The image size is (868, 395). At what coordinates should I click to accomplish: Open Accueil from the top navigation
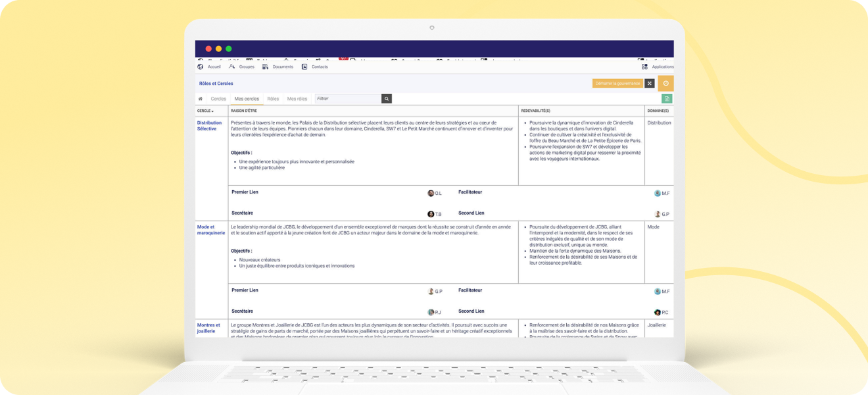(x=209, y=66)
